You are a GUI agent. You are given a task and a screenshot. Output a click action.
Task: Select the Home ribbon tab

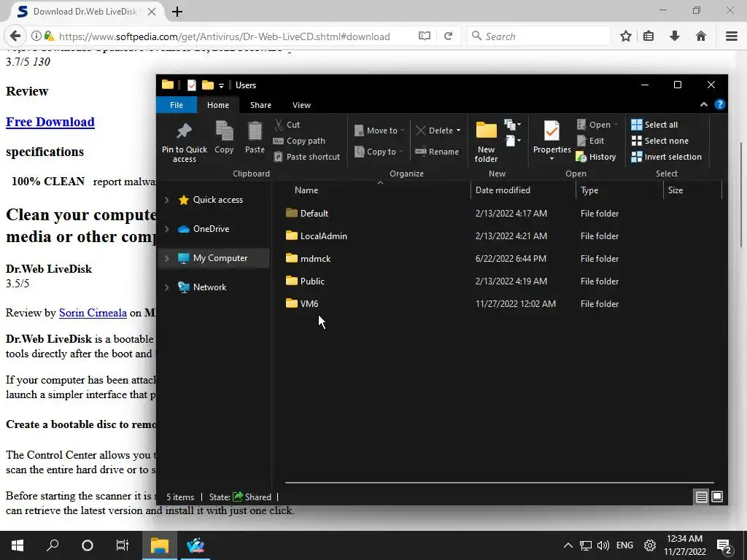click(x=217, y=105)
